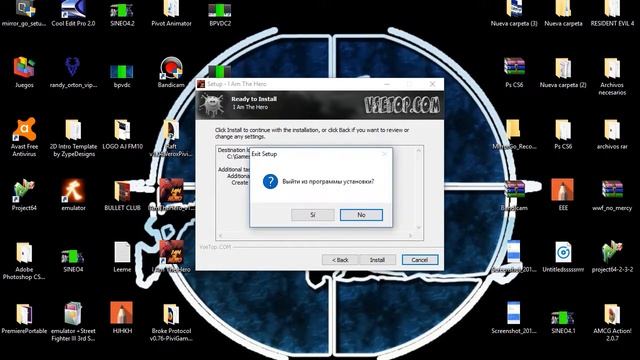Select the AMCG Action! 2.0.7 folder
This screenshot has width=640, height=360.
point(612,322)
